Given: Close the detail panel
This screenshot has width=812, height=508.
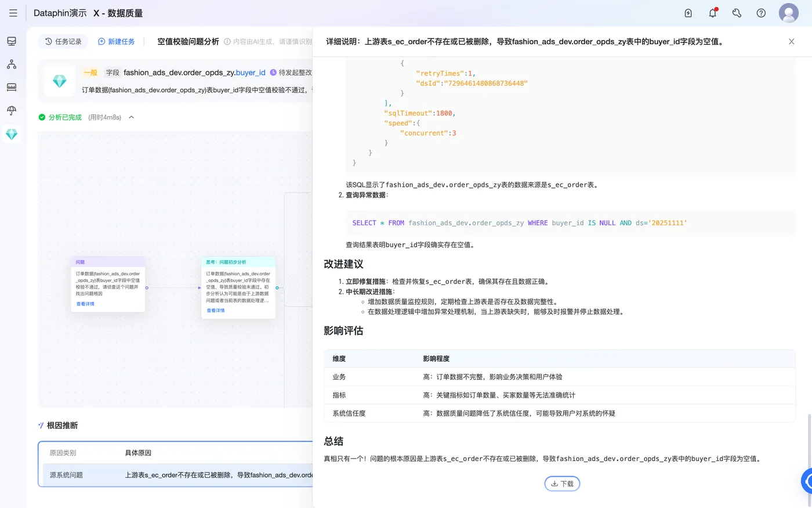Looking at the screenshot, I should (791, 42).
